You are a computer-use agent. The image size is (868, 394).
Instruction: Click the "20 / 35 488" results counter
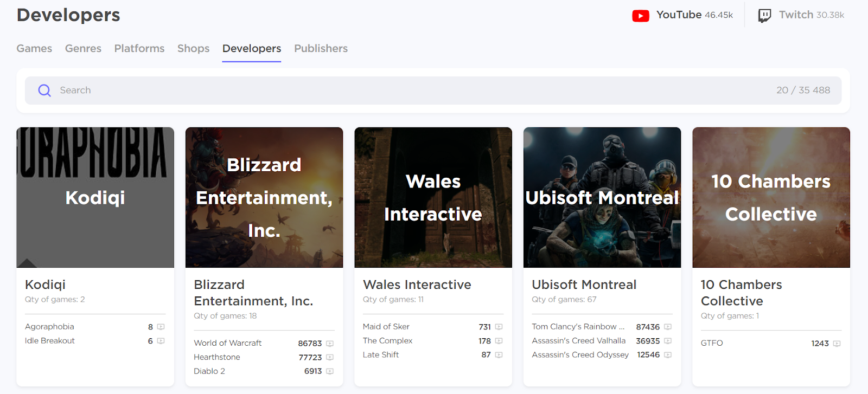803,91
